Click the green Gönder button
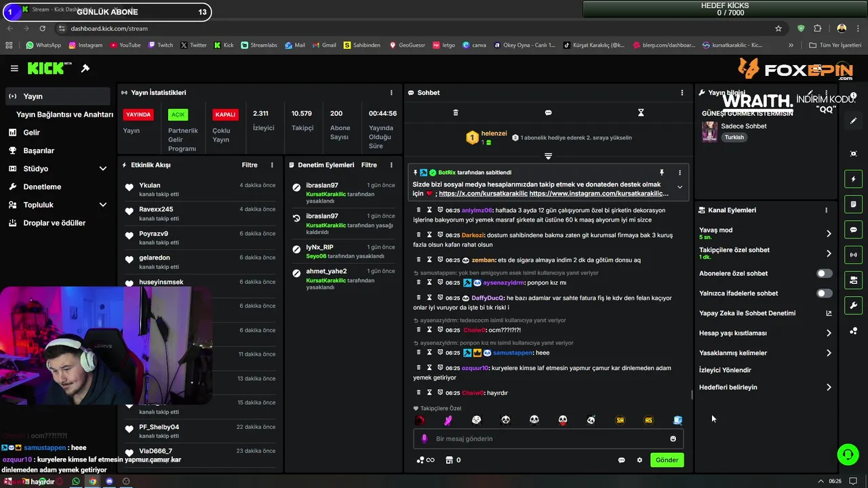This screenshot has width=868, height=488. coord(667,460)
